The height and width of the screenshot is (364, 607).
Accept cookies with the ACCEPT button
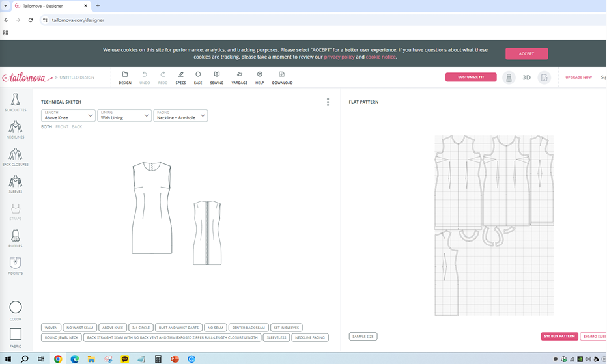coord(526,53)
